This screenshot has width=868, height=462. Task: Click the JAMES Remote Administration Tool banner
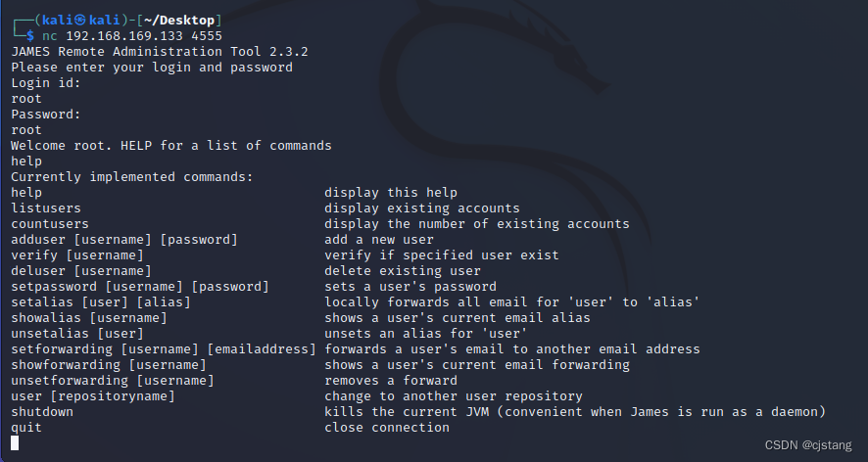(x=160, y=52)
